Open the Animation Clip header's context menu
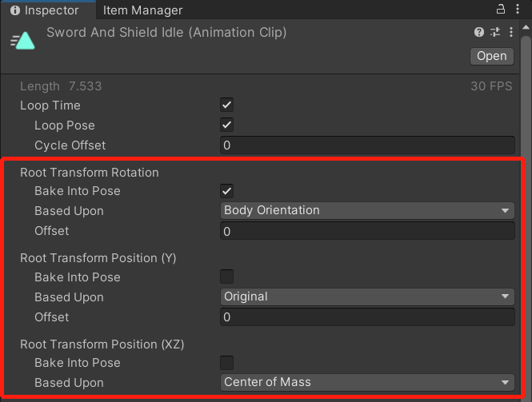The image size is (532, 402). [511, 32]
